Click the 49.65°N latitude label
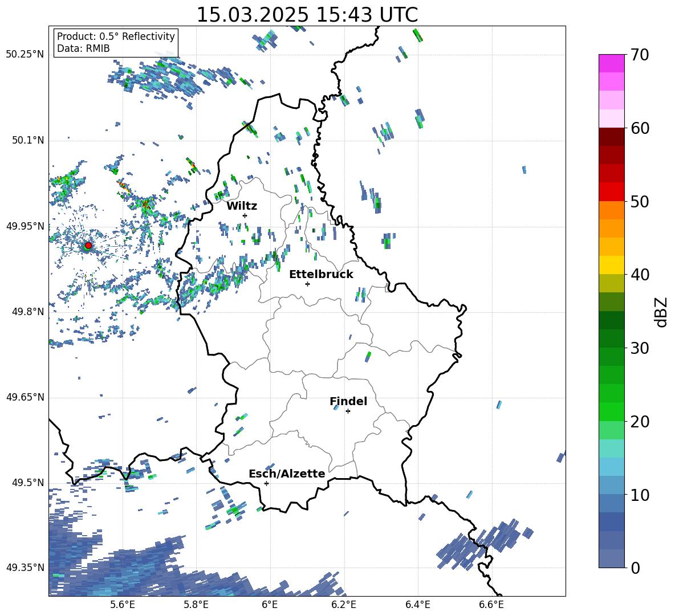This screenshot has width=675, height=616. pos(25,397)
